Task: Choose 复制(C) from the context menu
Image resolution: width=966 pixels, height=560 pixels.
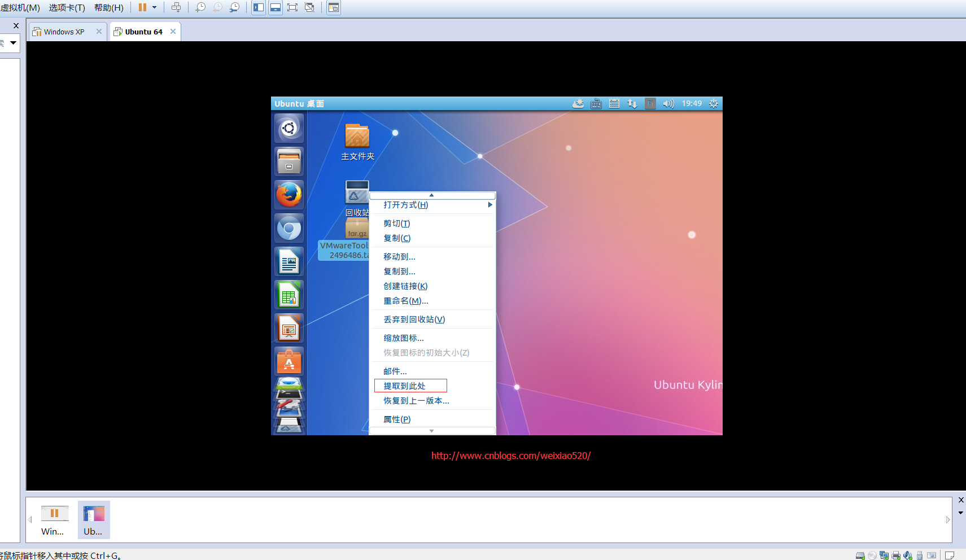Action: [x=432, y=238]
